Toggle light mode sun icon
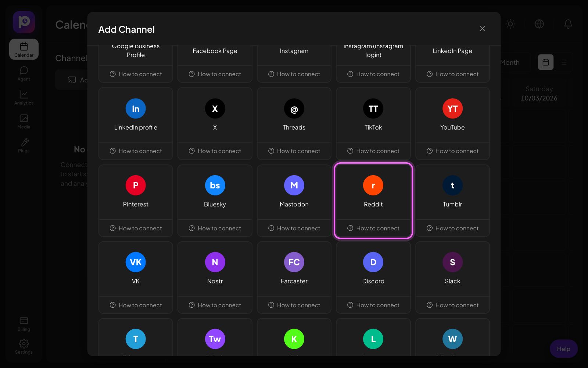 tap(510, 24)
